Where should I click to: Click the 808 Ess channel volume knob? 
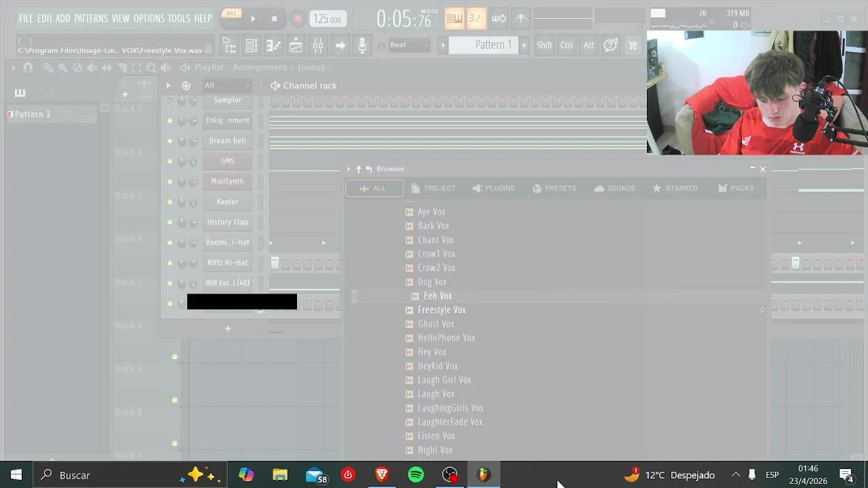(193, 283)
